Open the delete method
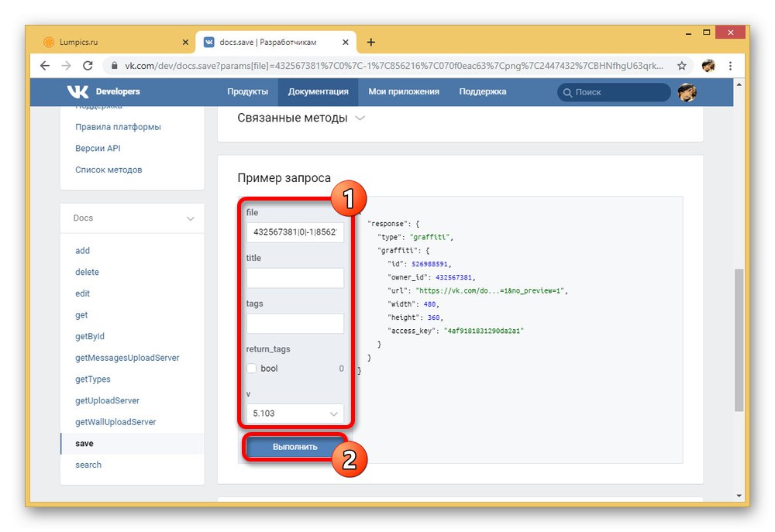This screenshot has width=775, height=532. click(87, 272)
